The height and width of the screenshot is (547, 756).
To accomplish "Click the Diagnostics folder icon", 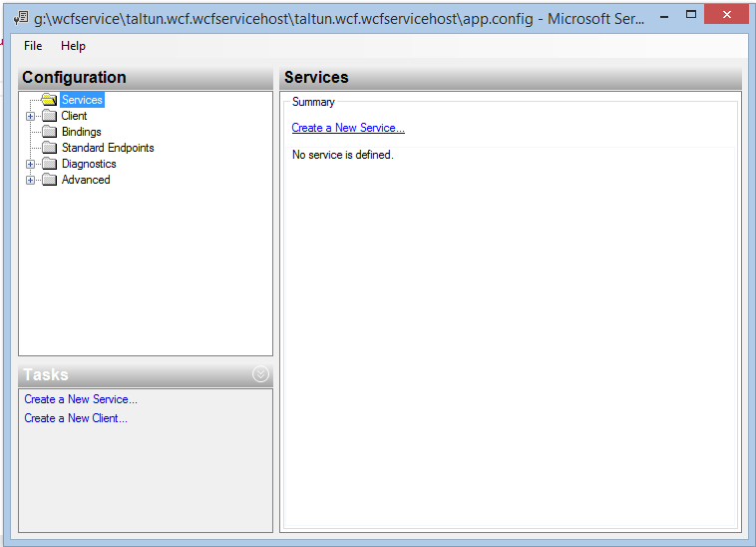I will 49,164.
